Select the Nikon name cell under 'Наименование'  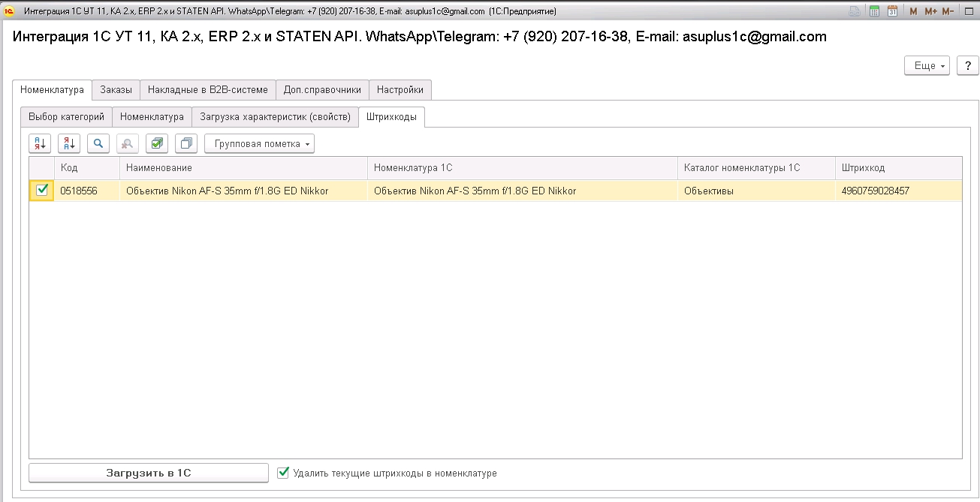pos(243,191)
